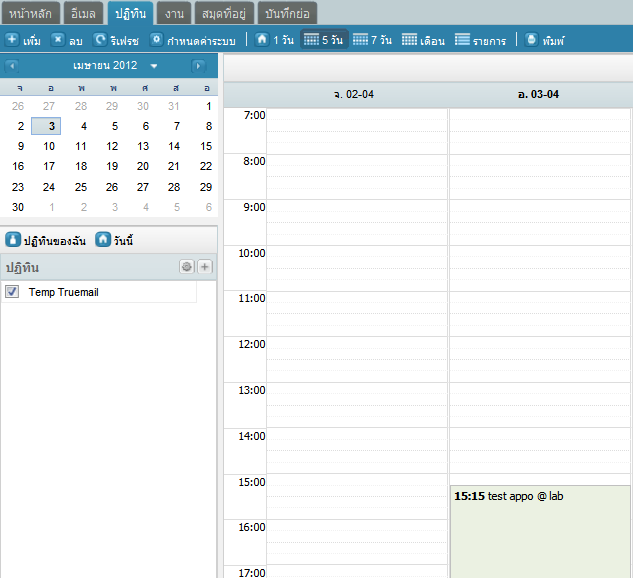Click the รีเฟรช refresh icon
This screenshot has width=633, height=578.
(x=99, y=40)
